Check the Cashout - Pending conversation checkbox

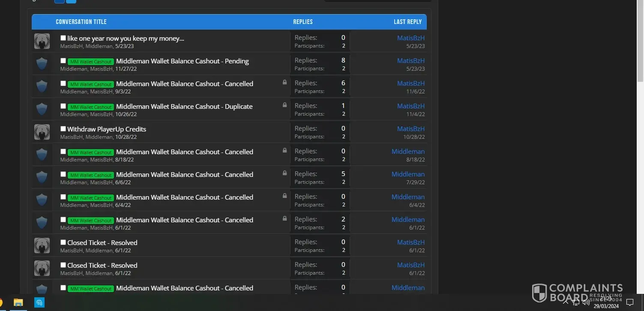pyautogui.click(x=63, y=61)
